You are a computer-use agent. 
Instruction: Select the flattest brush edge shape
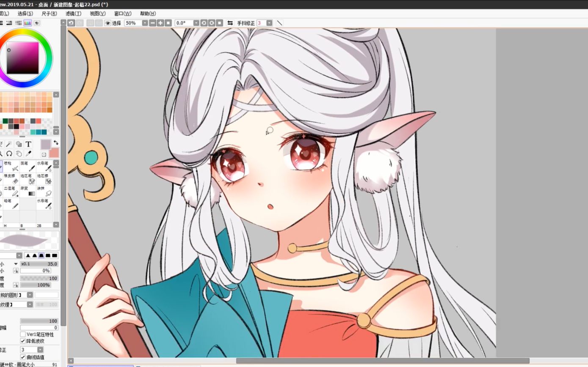(x=55, y=255)
